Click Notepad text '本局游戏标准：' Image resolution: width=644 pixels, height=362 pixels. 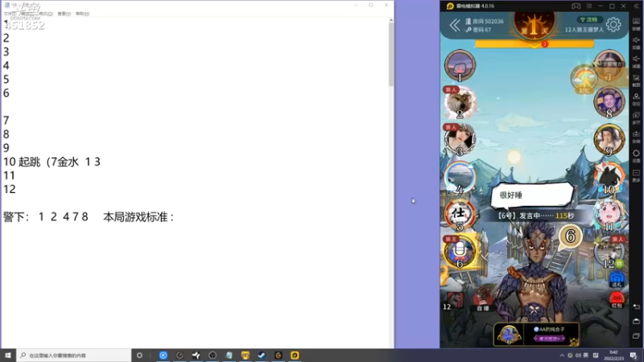pyautogui.click(x=138, y=216)
